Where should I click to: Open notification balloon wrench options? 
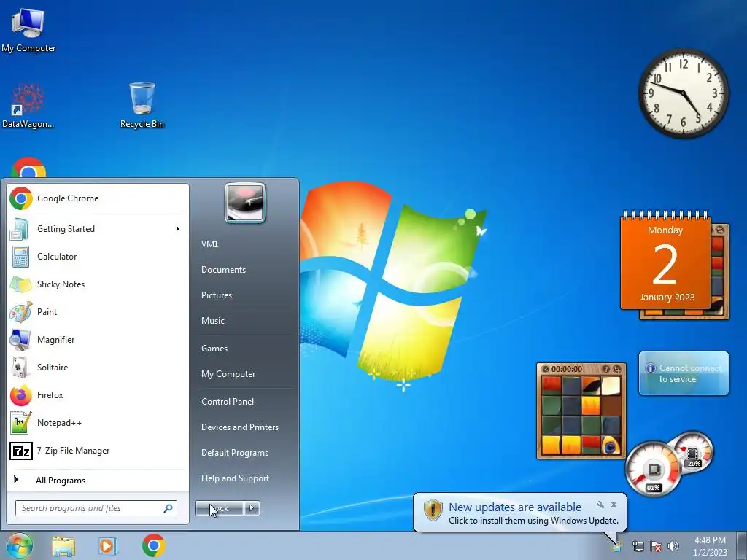(x=600, y=505)
